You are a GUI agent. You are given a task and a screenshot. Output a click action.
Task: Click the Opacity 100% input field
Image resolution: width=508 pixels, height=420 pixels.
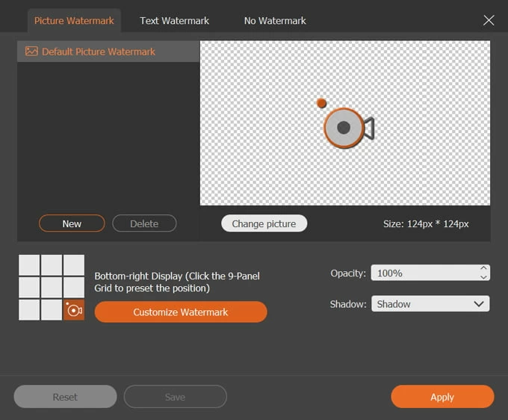click(x=422, y=273)
